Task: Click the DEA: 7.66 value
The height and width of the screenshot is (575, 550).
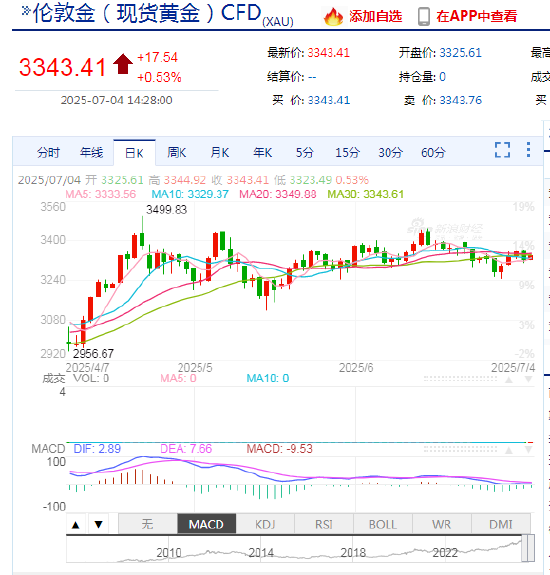Action: (x=186, y=449)
